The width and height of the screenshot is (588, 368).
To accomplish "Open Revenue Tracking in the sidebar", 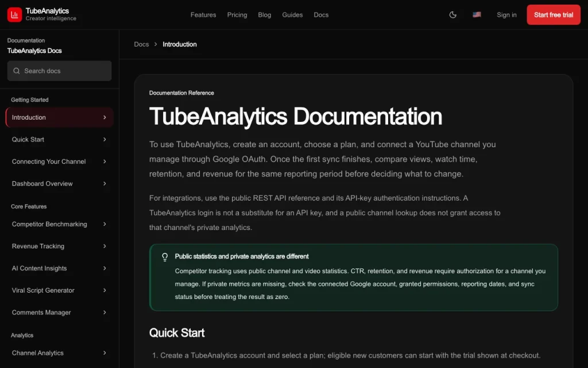I will coord(59,246).
